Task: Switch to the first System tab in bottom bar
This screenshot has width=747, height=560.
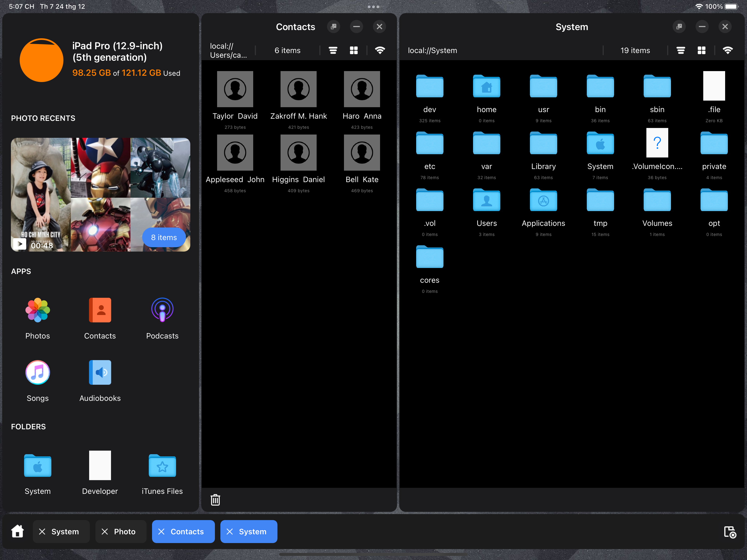Action: (x=61, y=531)
